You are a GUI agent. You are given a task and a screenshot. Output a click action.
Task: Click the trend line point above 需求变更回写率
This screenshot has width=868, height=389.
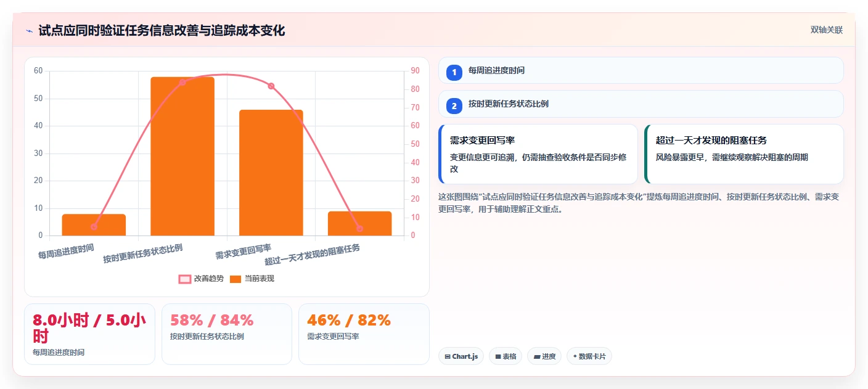(x=271, y=86)
